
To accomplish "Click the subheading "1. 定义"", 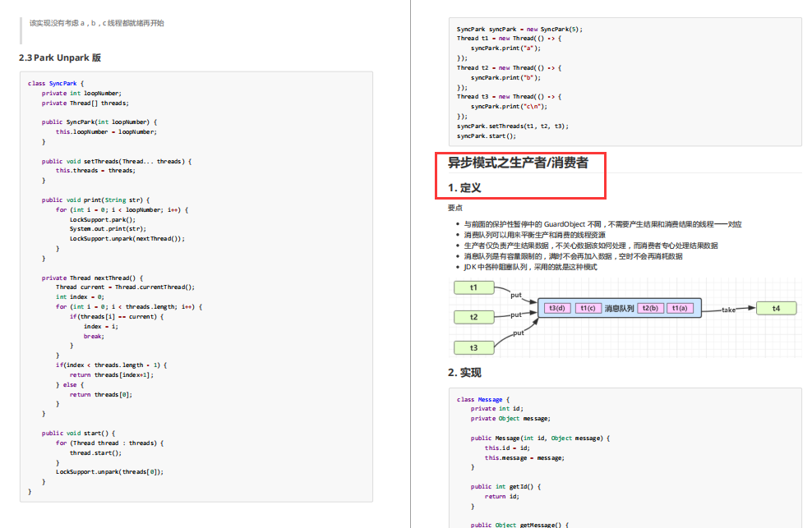I will click(x=464, y=188).
